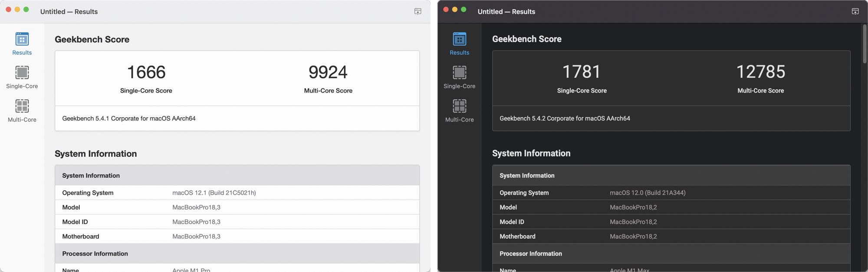Click the 1781 single-core score value

(582, 72)
